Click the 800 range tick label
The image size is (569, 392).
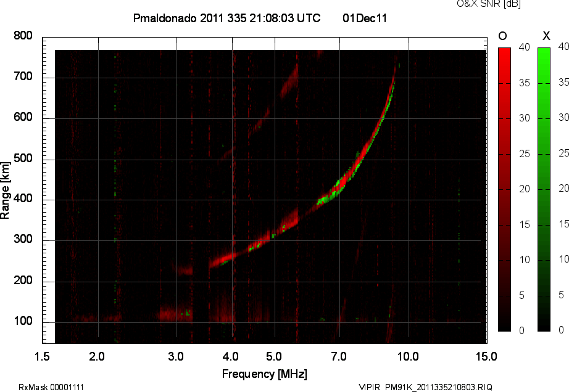23,36
